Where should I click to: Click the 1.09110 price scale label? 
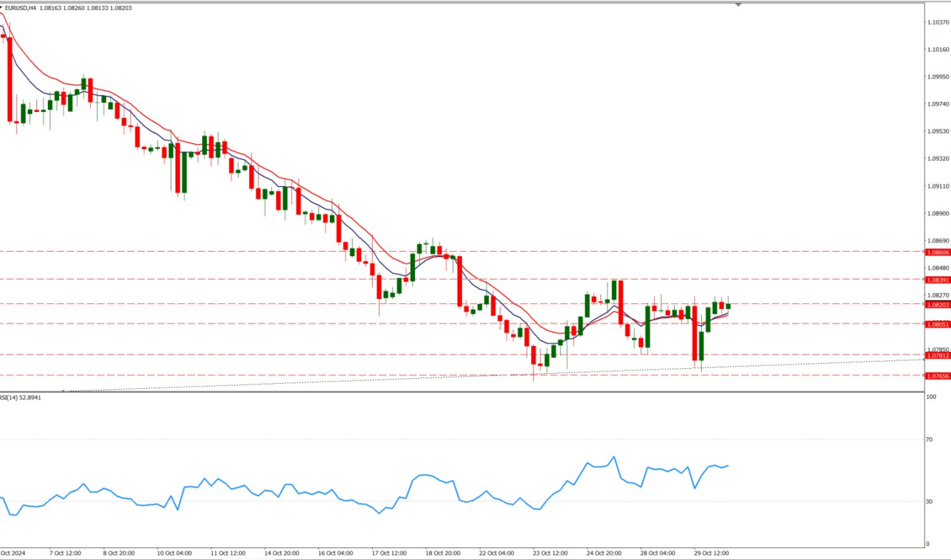coord(938,186)
